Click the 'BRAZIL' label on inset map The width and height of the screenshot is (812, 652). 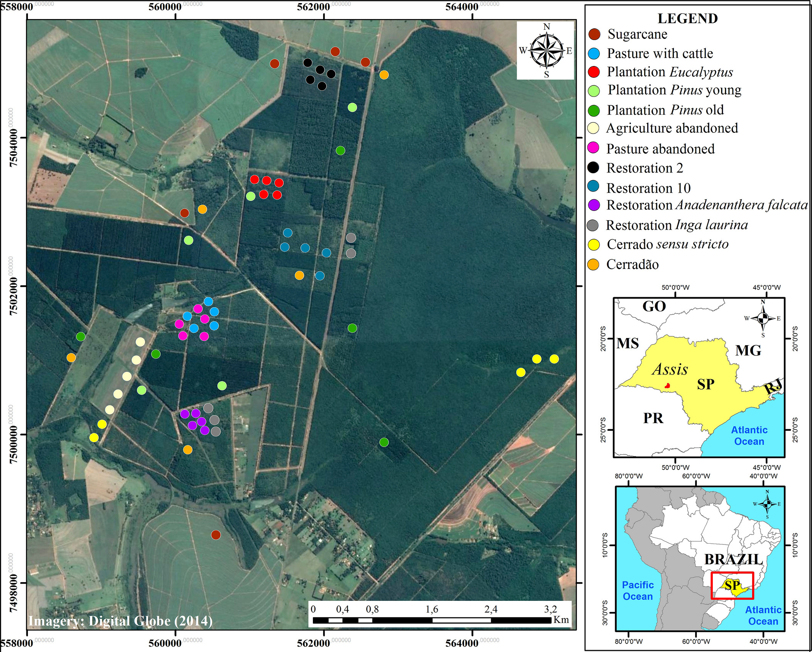(x=733, y=559)
